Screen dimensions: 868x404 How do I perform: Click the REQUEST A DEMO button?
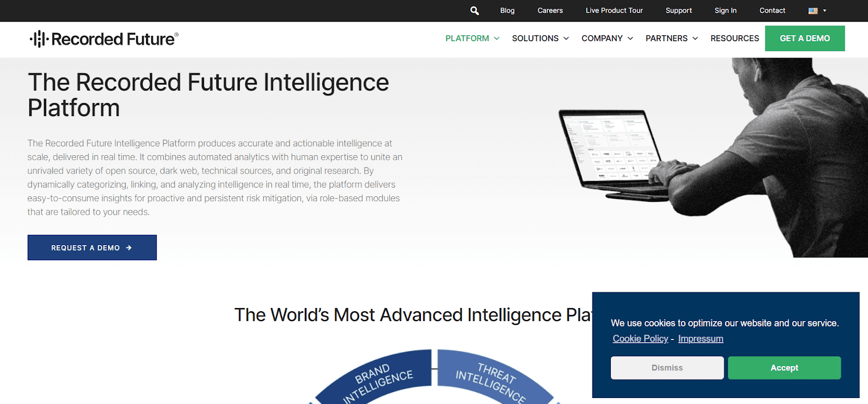tap(92, 247)
